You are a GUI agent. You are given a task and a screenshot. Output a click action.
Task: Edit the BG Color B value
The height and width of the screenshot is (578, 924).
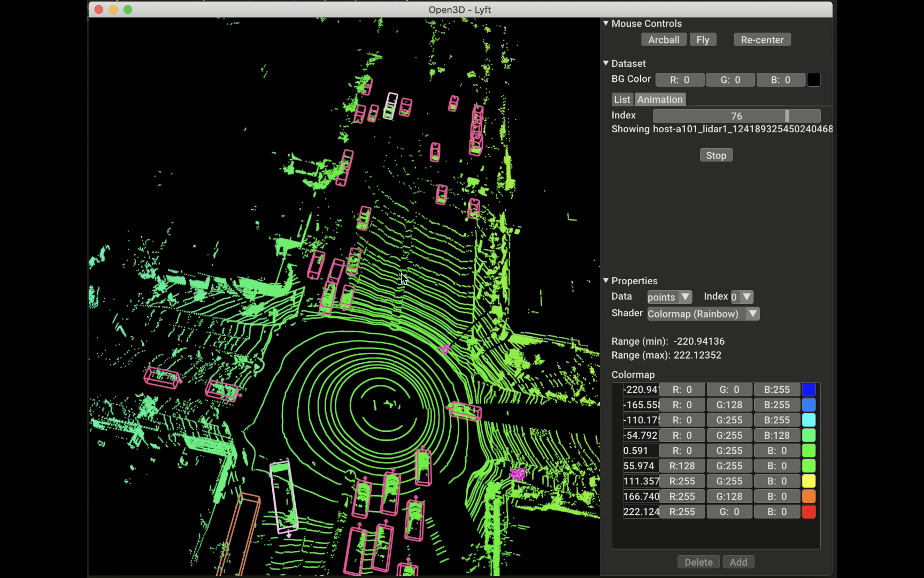[781, 80]
